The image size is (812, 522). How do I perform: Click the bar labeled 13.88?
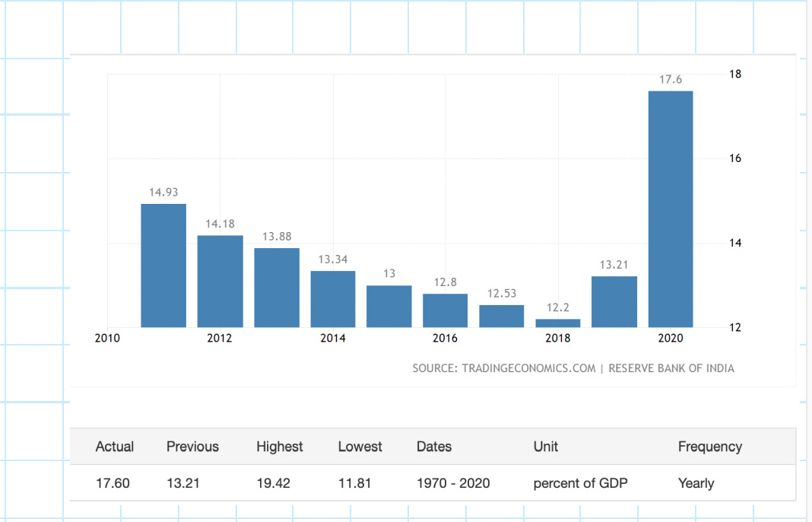[x=276, y=288]
